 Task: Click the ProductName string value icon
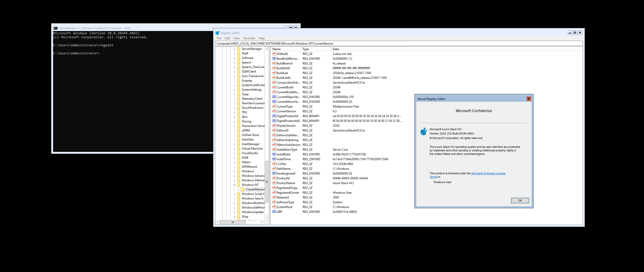[x=274, y=183]
